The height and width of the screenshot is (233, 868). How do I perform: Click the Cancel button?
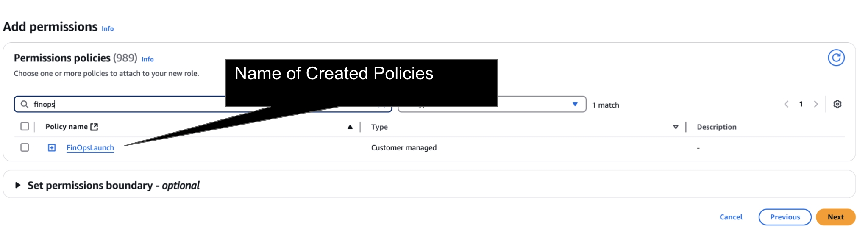pyautogui.click(x=731, y=217)
